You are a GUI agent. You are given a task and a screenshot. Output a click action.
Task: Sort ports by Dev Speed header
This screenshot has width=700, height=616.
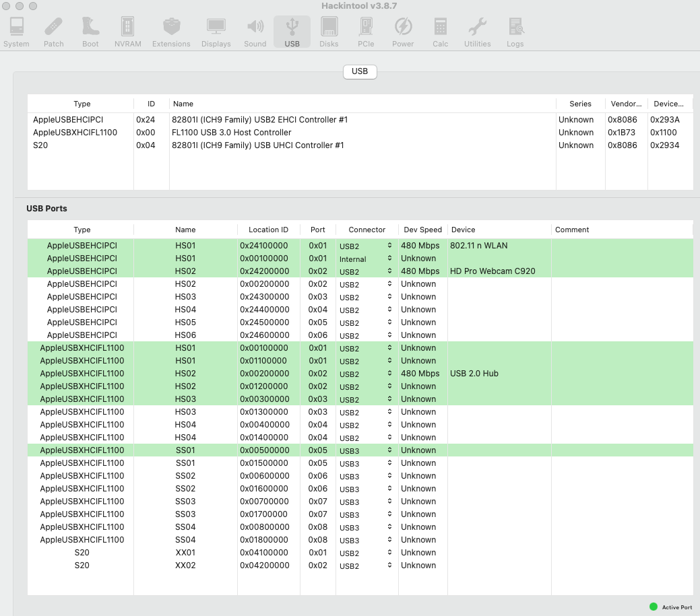point(423,230)
